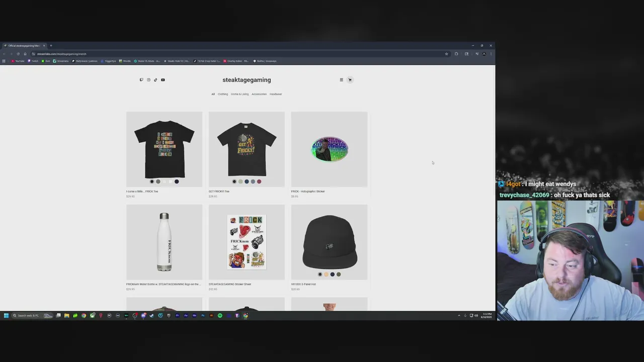The image size is (644, 362).
Task: Open File Explorer from taskbar
Action: [67, 316]
